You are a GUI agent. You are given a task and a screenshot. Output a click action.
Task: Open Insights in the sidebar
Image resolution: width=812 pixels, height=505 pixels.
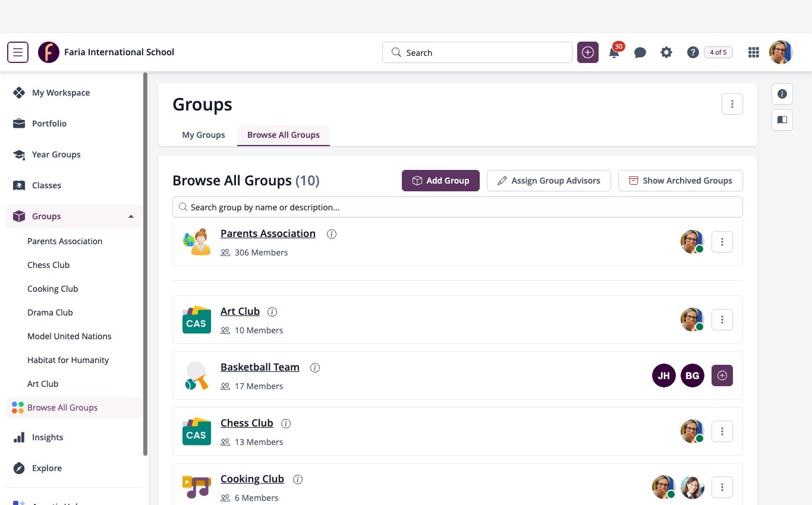point(74,437)
